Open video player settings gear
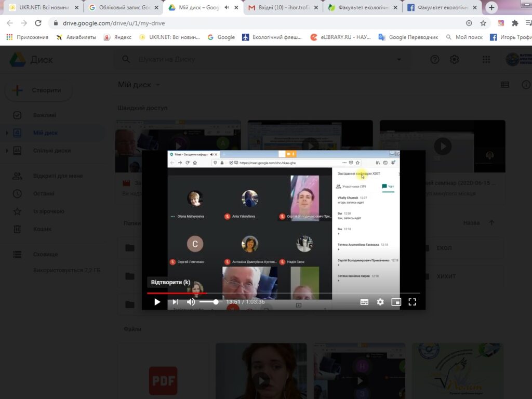 click(x=380, y=302)
